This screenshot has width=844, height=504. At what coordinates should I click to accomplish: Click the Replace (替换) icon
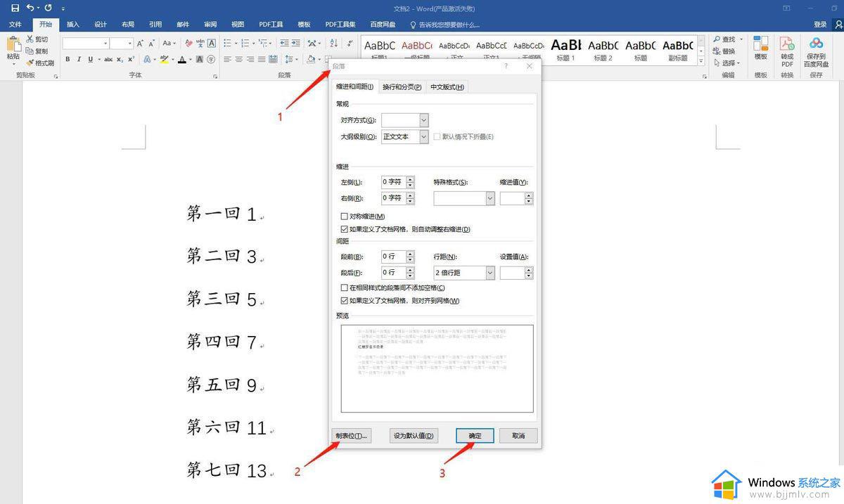(717, 51)
